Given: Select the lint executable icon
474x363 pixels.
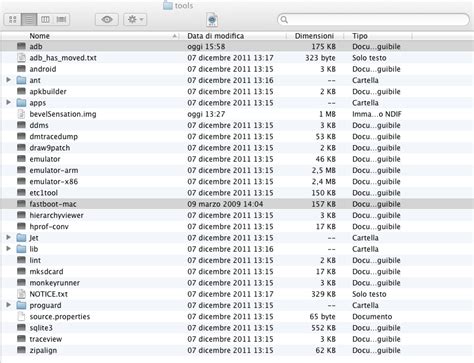Looking at the screenshot, I should point(21,260).
